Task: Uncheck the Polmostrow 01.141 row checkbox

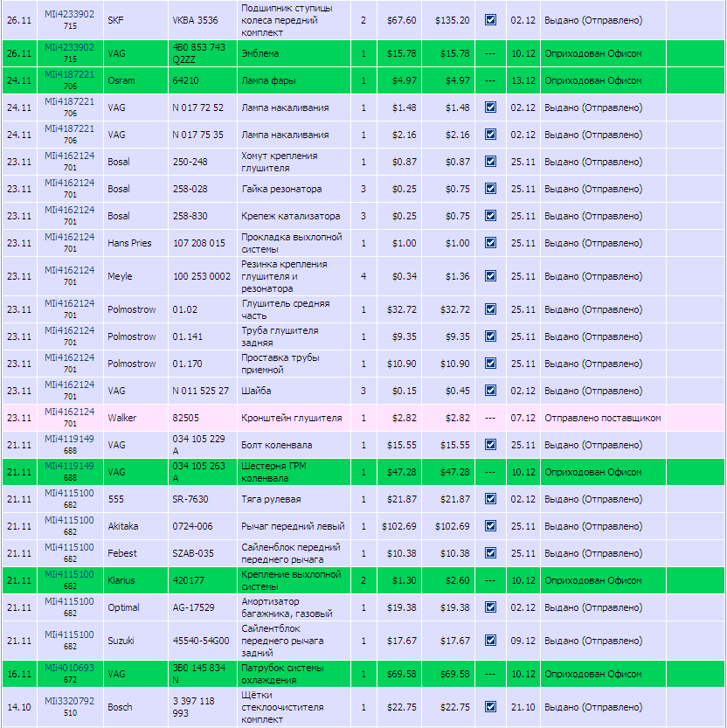Action: [x=490, y=336]
